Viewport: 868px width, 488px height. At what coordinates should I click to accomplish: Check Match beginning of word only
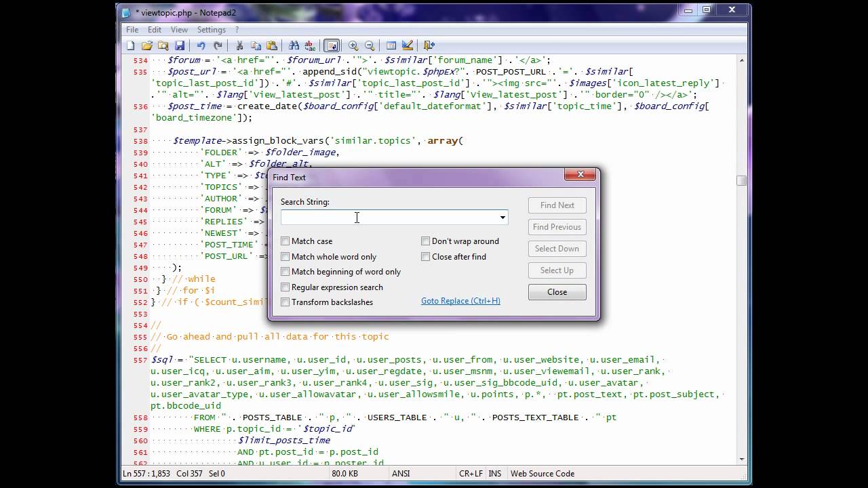click(x=285, y=272)
